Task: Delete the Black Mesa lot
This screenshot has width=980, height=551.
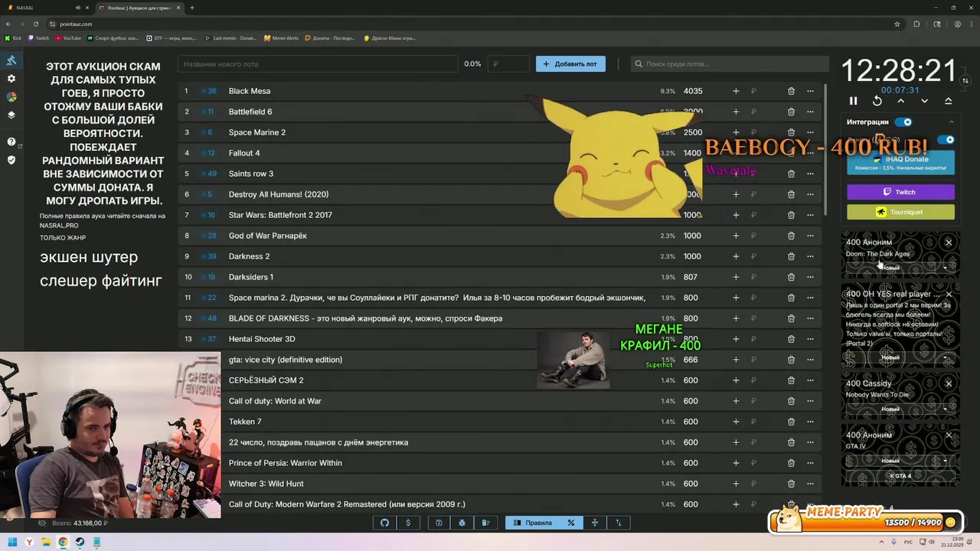Action: tap(791, 91)
